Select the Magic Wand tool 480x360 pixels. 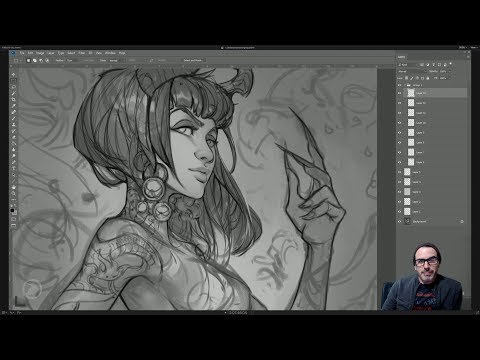[14, 93]
